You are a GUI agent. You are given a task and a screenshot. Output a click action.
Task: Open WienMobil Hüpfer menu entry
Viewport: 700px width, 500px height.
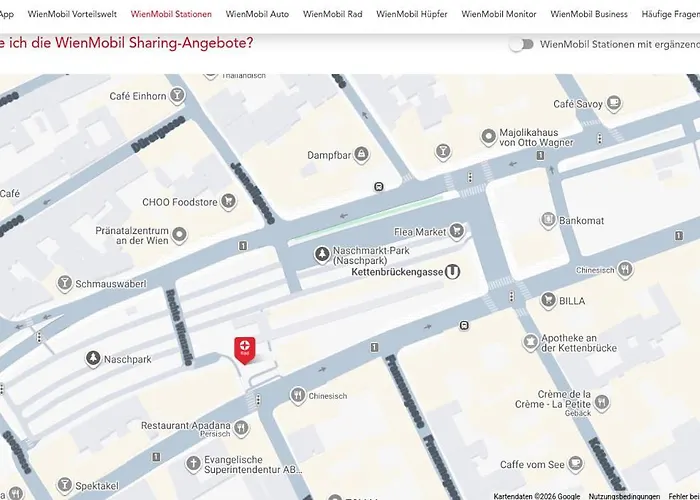pyautogui.click(x=412, y=14)
